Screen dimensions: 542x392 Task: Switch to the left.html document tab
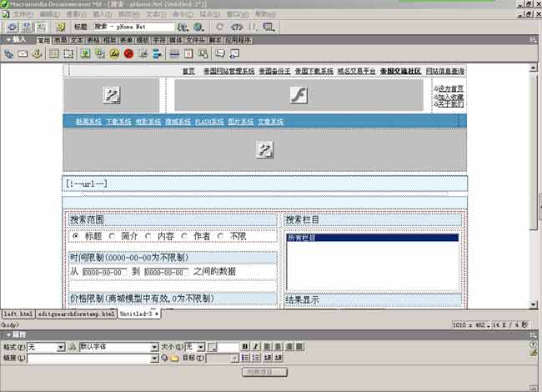[x=18, y=314]
